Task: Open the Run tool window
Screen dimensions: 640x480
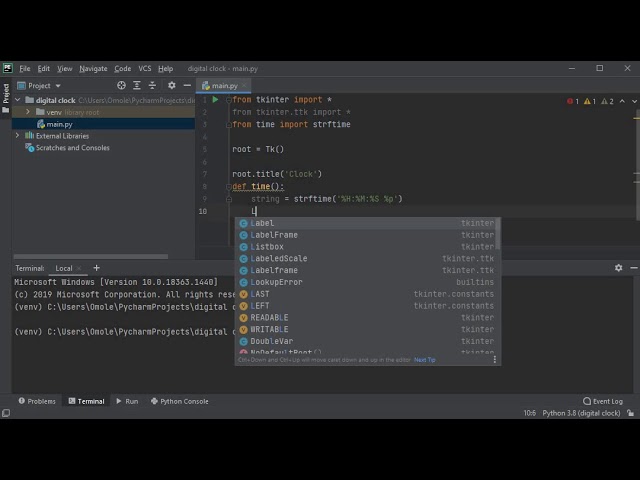Action: click(127, 401)
